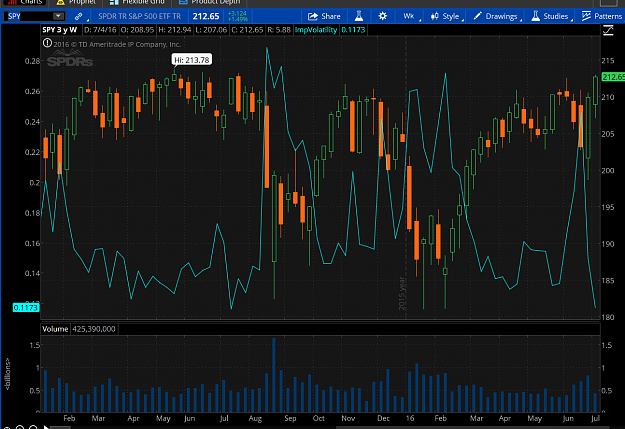Viewport: 625px width, 429px height.
Task: Click the H: 212.94 high value
Action: [x=175, y=30]
